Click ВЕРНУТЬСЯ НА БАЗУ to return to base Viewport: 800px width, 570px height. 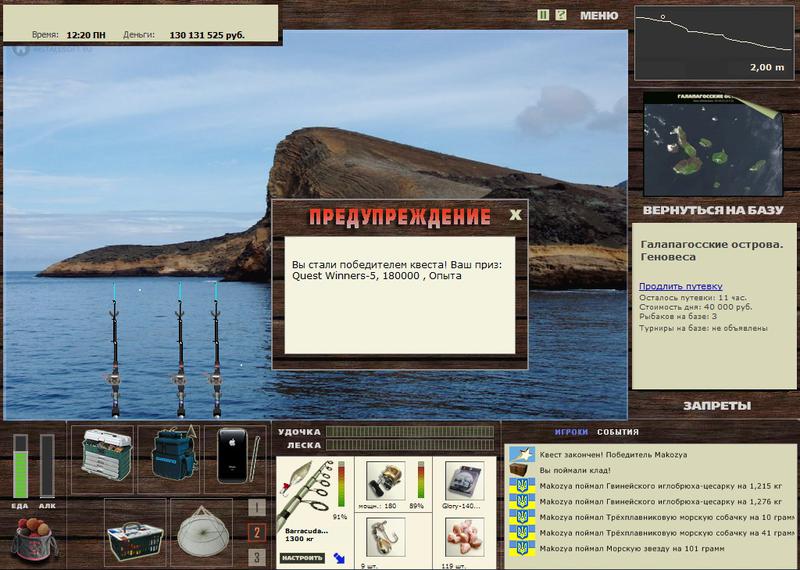[713, 210]
